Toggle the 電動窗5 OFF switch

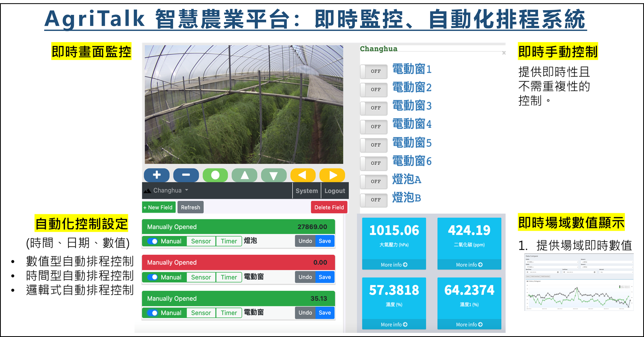(374, 145)
